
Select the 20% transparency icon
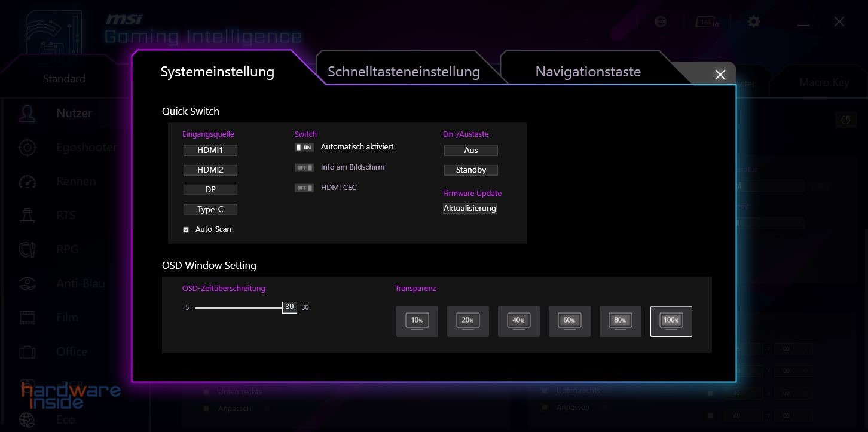pyautogui.click(x=468, y=321)
